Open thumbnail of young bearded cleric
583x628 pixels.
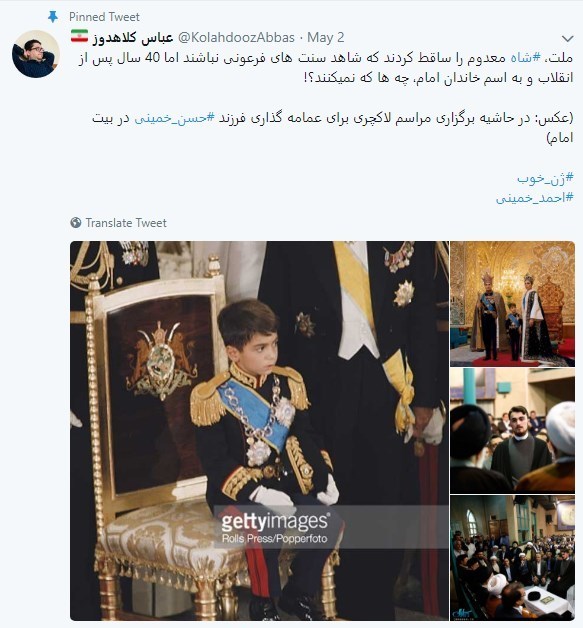513,431
